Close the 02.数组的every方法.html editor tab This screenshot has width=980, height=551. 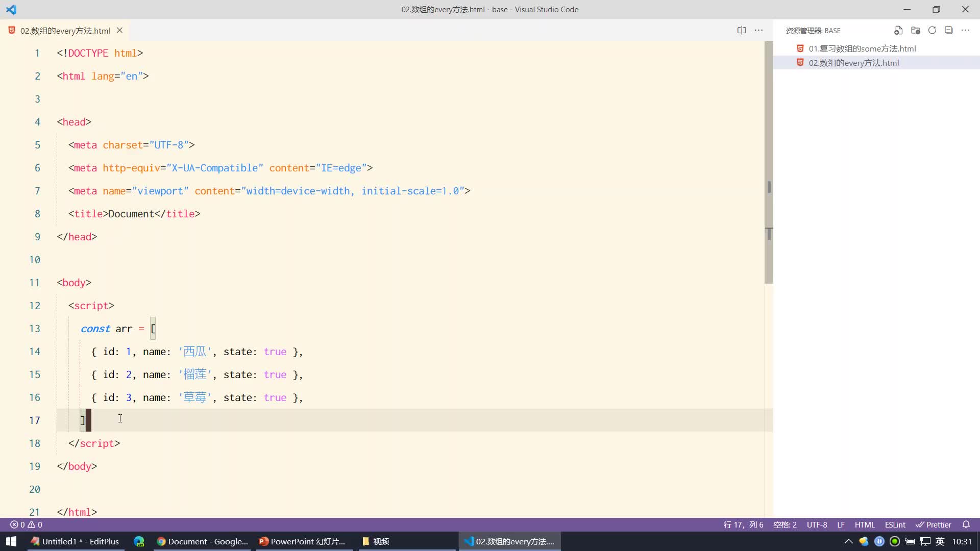point(119,30)
